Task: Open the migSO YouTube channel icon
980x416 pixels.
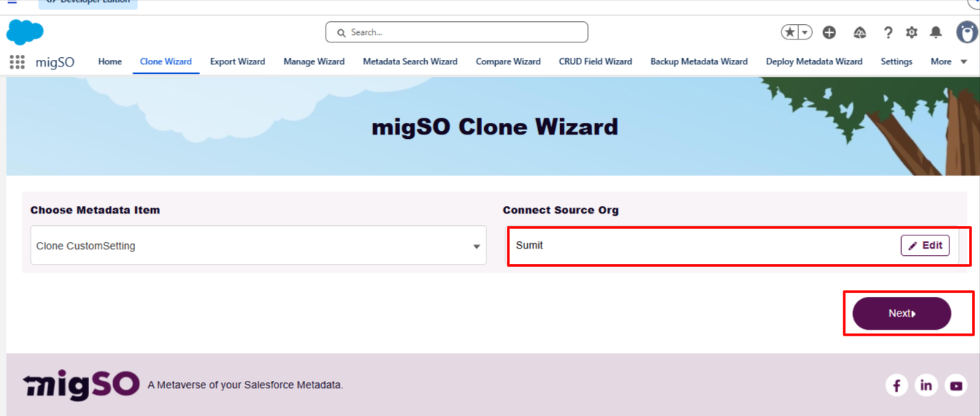Action: [956, 385]
